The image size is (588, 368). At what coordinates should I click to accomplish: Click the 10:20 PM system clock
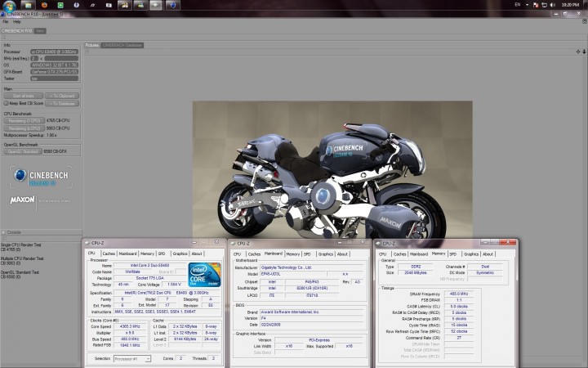[x=570, y=5]
